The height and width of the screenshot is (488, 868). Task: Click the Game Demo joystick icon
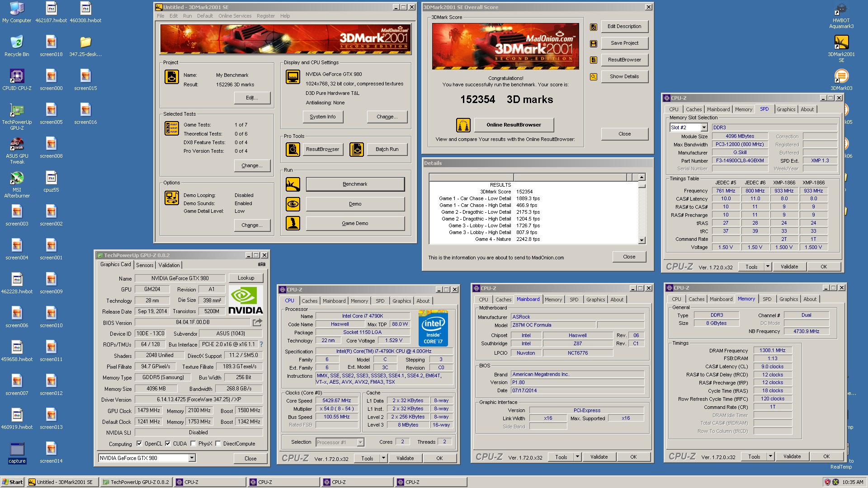[x=293, y=223]
